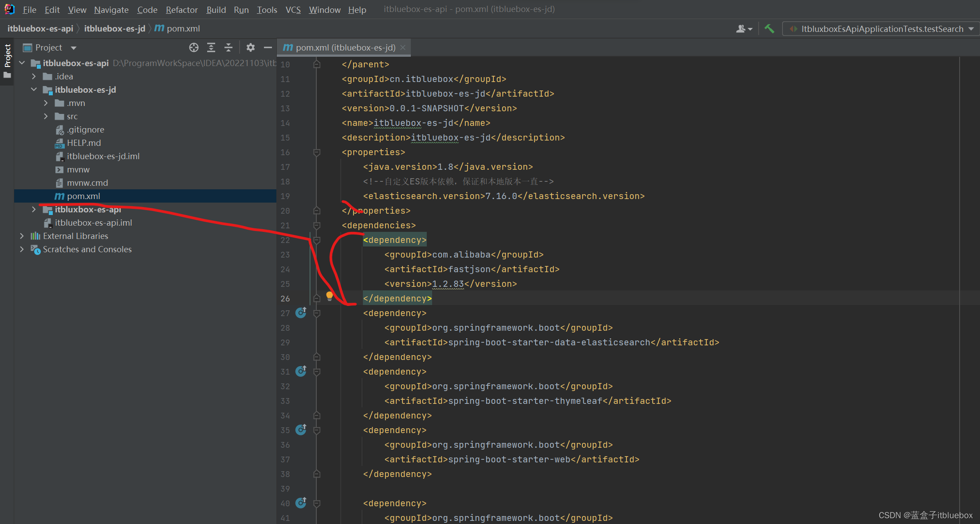The image size is (980, 524).
Task: Expand the itbluxbox-es-api module
Action: tap(34, 209)
